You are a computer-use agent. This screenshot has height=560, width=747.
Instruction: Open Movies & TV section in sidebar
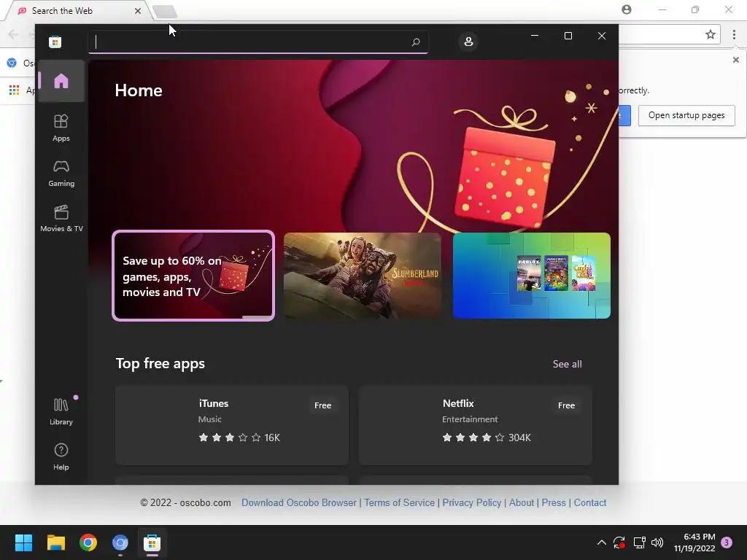(61, 219)
